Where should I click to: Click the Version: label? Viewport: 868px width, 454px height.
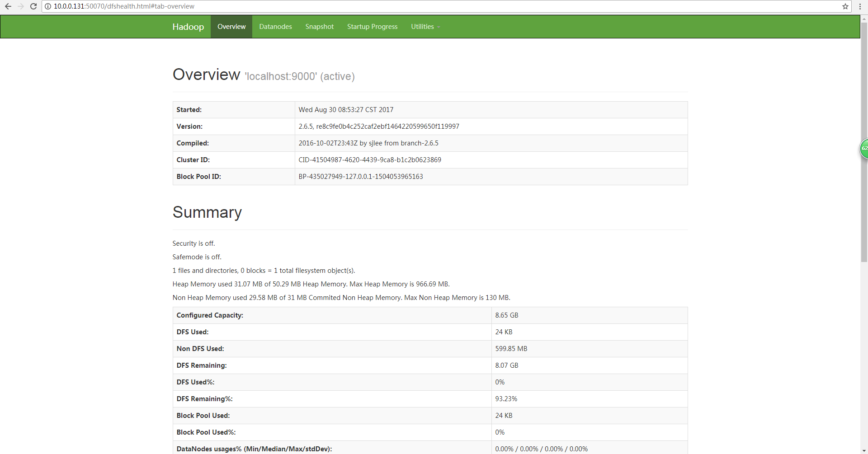[x=189, y=126]
